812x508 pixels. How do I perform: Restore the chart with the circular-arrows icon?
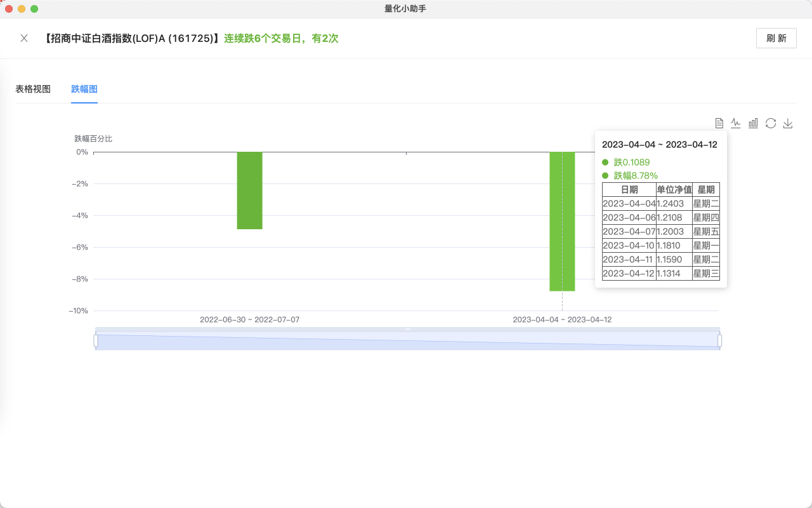[x=771, y=123]
